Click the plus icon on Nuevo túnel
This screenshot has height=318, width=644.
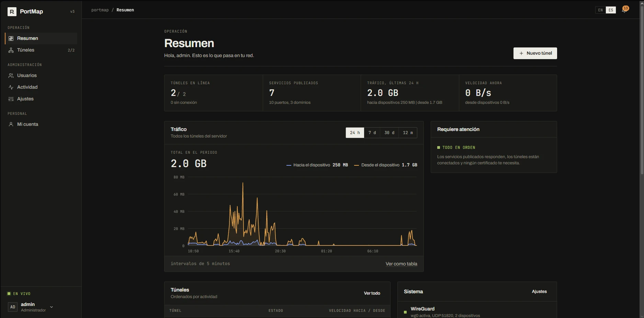coord(521,53)
